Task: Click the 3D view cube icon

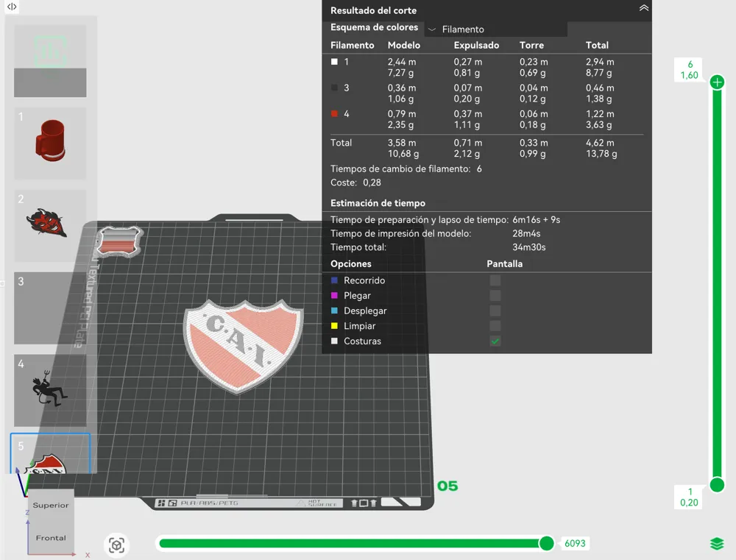Action: point(116,545)
